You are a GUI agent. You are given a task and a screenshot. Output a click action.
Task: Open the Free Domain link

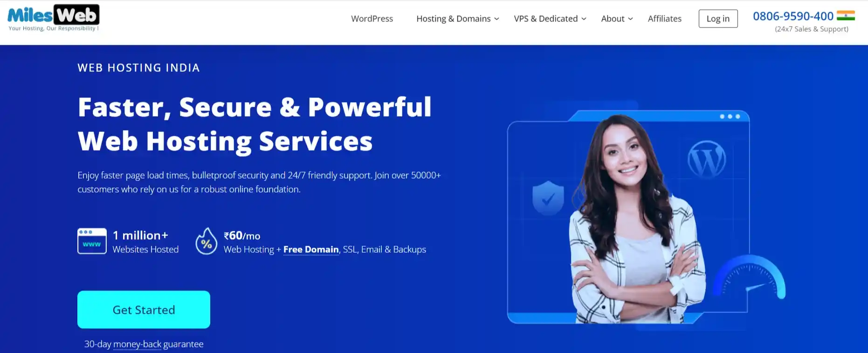[x=311, y=249]
